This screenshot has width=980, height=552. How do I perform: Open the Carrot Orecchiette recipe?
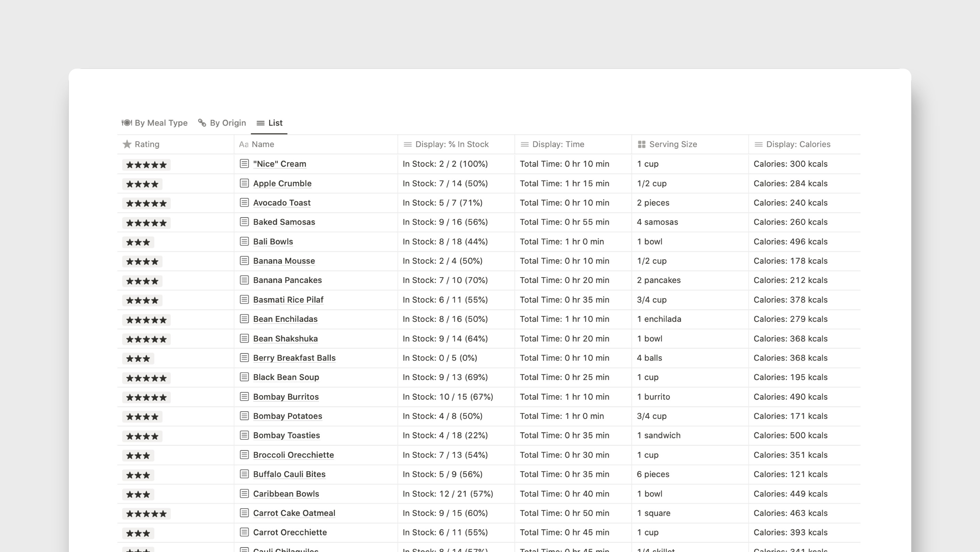290,532
